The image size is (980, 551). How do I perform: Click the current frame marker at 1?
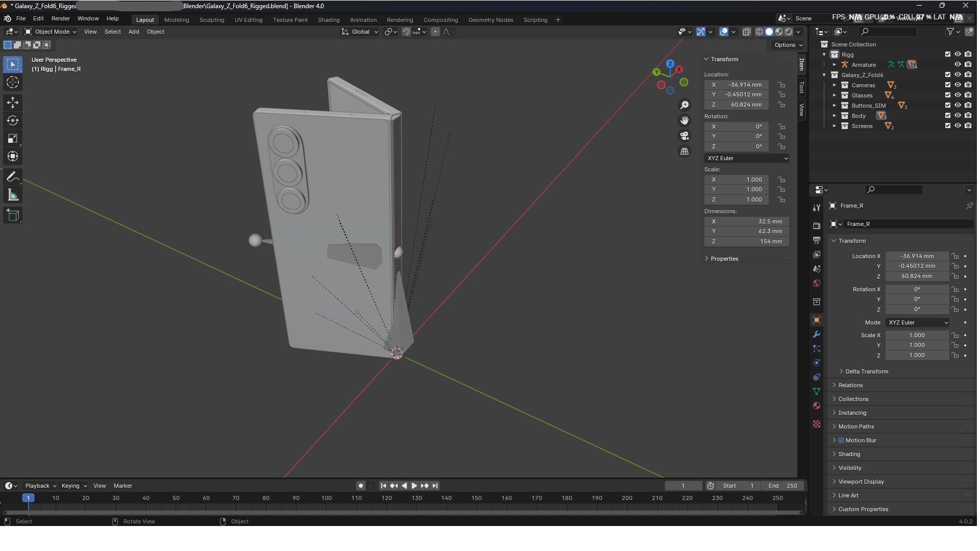28,498
